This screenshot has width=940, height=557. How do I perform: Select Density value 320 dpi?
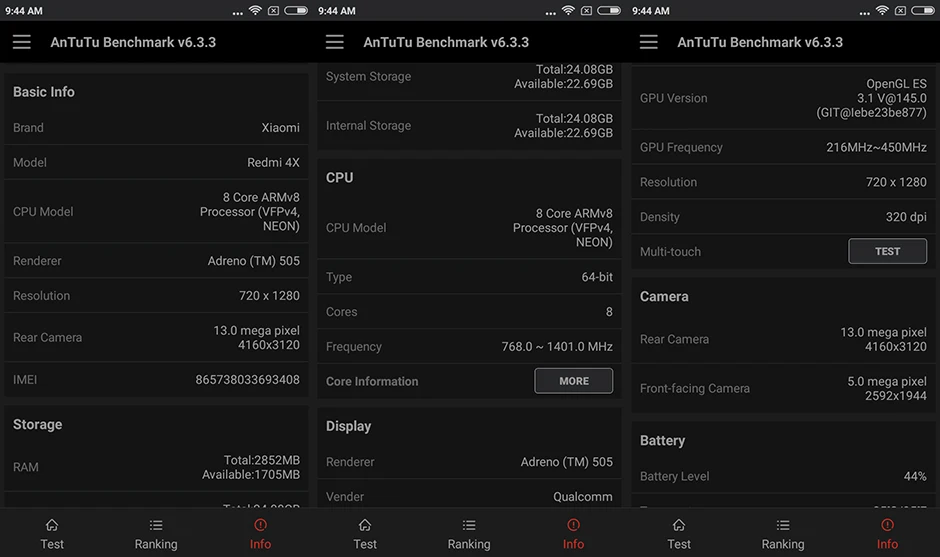906,217
